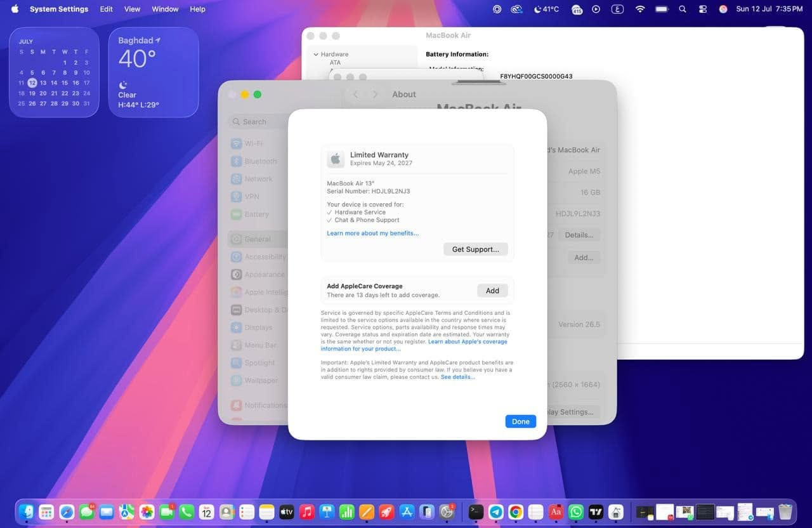Click the Details button in About pane
The height and width of the screenshot is (528, 812).
pos(579,235)
